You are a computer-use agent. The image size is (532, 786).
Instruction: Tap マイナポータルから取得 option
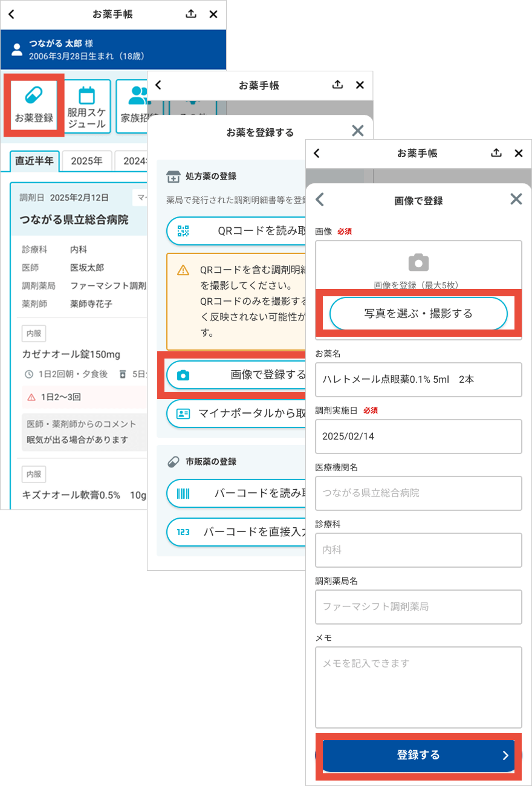point(236,414)
